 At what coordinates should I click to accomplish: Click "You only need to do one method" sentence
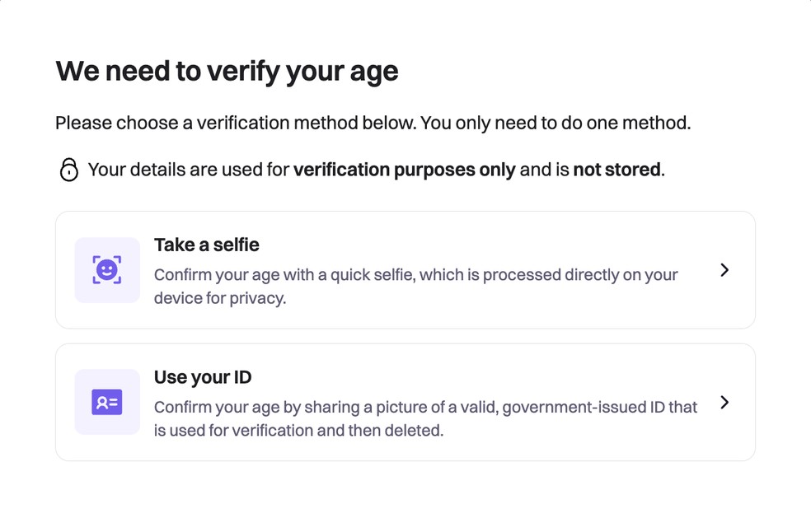(556, 124)
